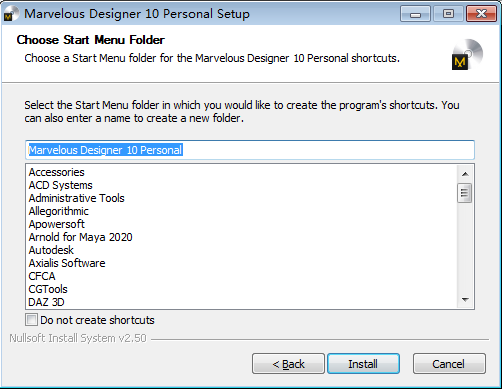The height and width of the screenshot is (389, 502).
Task: Click the folder list scrollbar thumb
Action: pyautogui.click(x=465, y=193)
